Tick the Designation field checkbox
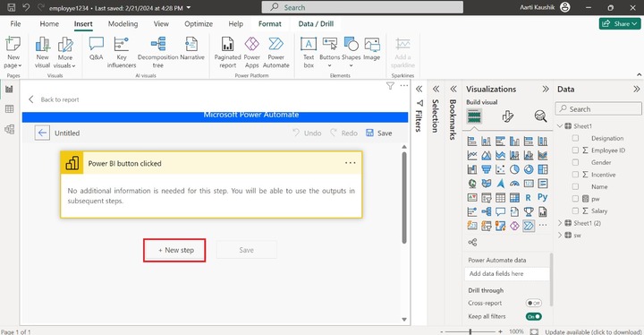 click(575, 138)
